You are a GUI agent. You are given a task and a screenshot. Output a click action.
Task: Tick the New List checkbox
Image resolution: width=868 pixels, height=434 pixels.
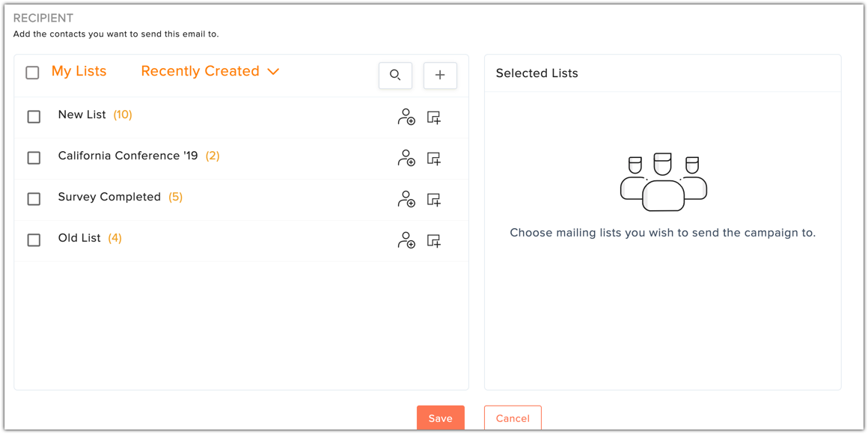pyautogui.click(x=34, y=116)
